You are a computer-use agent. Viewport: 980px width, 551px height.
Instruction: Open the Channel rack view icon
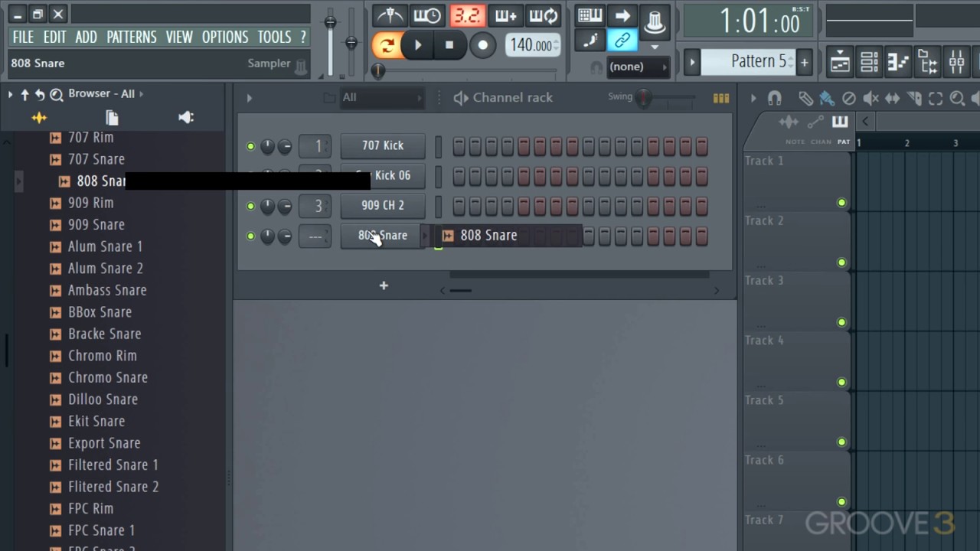tap(869, 62)
